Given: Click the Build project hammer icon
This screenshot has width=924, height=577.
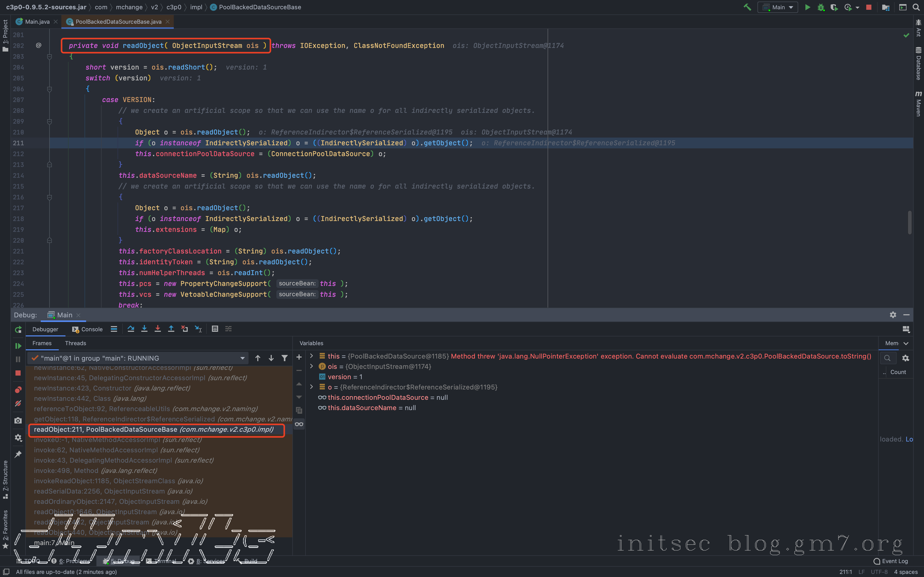Looking at the screenshot, I should pyautogui.click(x=747, y=7).
